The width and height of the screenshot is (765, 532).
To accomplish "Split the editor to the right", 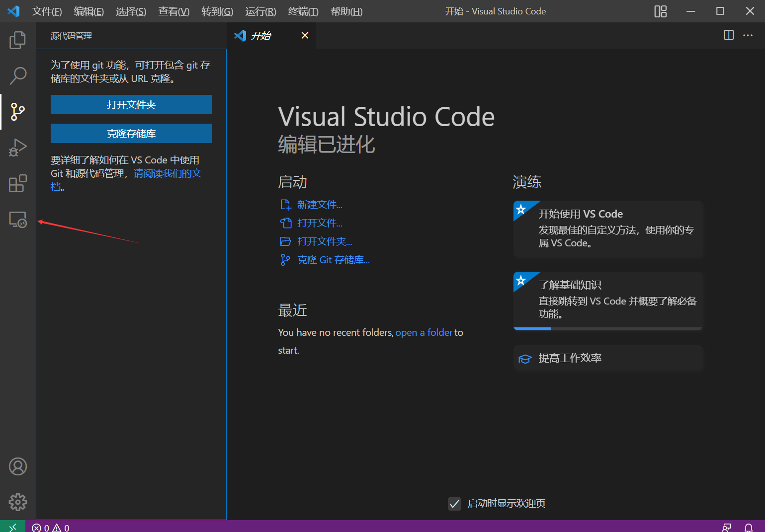I will pos(729,35).
